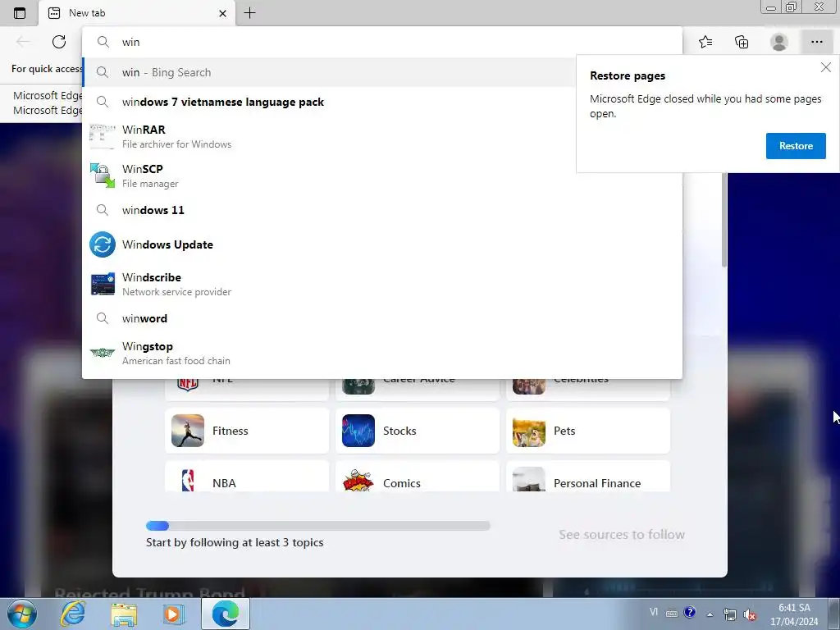Open Settings and more ellipsis menu
This screenshot has width=840, height=630.
coord(816,42)
